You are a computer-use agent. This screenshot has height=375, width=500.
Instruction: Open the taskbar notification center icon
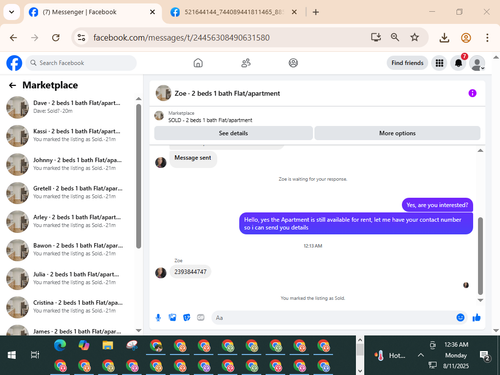tap(484, 355)
